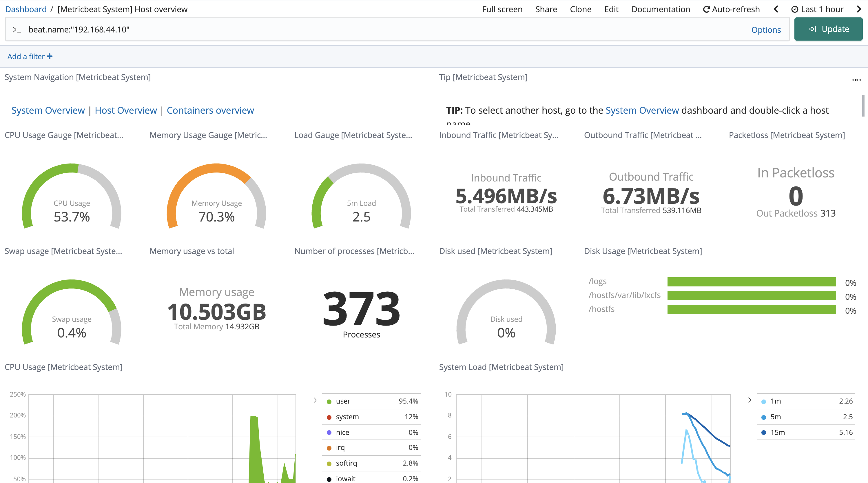Click the arrow icon inside the Update button

click(x=812, y=29)
